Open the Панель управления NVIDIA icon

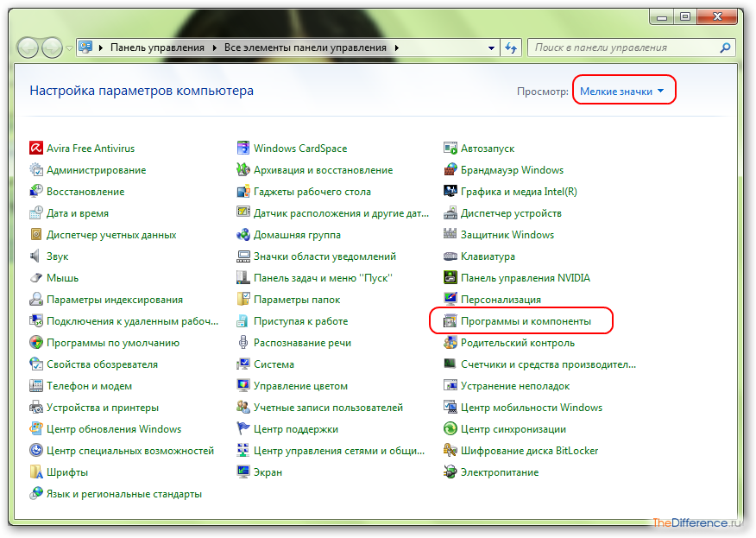click(x=450, y=278)
